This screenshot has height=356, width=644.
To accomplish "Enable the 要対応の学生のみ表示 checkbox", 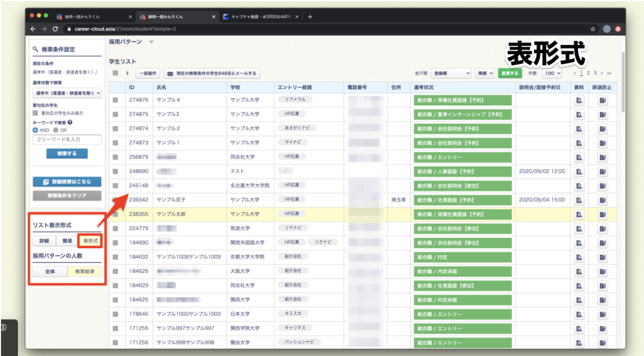I will tap(35, 113).
